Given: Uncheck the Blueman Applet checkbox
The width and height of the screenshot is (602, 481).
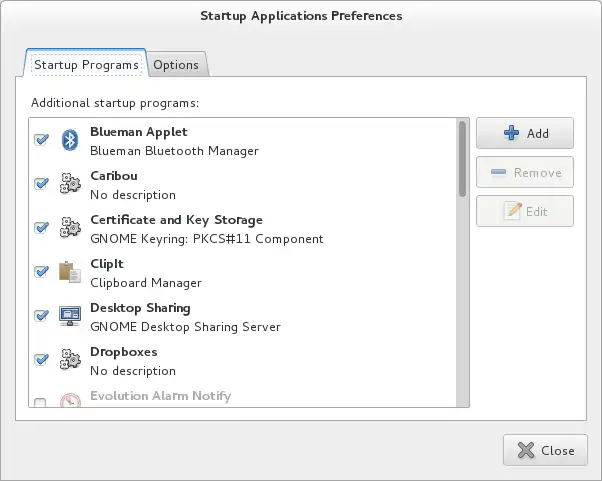Looking at the screenshot, I should coord(41,140).
